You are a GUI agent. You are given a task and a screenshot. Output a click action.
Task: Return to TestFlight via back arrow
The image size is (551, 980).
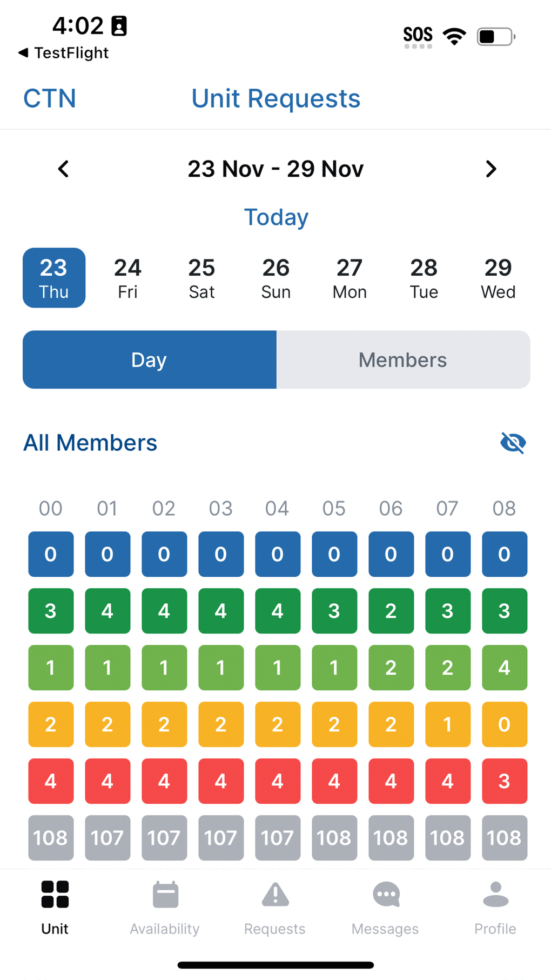coord(24,52)
